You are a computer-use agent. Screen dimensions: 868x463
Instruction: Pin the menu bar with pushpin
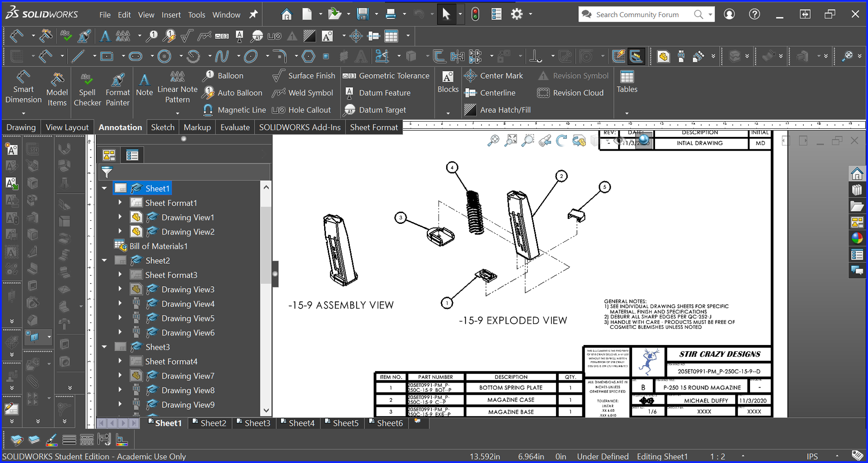pyautogui.click(x=254, y=14)
